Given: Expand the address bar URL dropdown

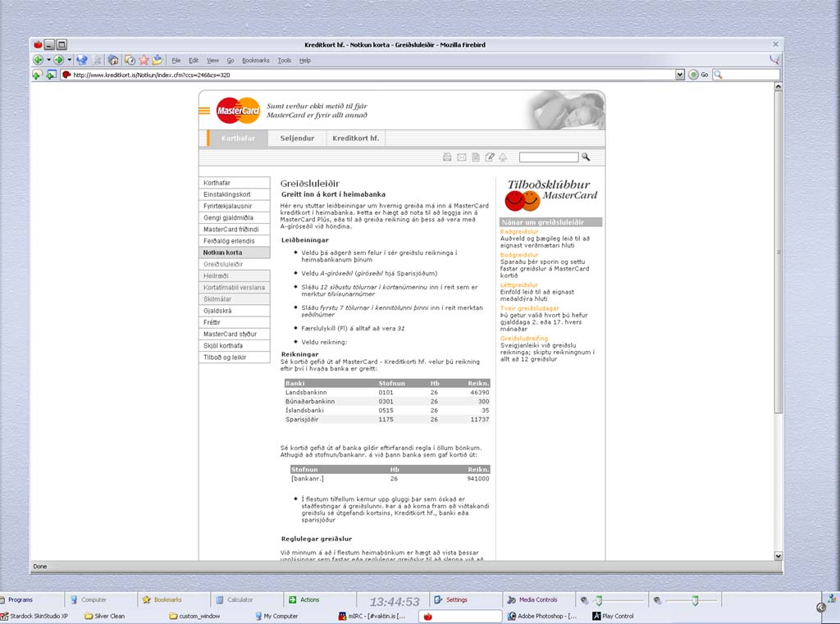Looking at the screenshot, I should coord(679,75).
